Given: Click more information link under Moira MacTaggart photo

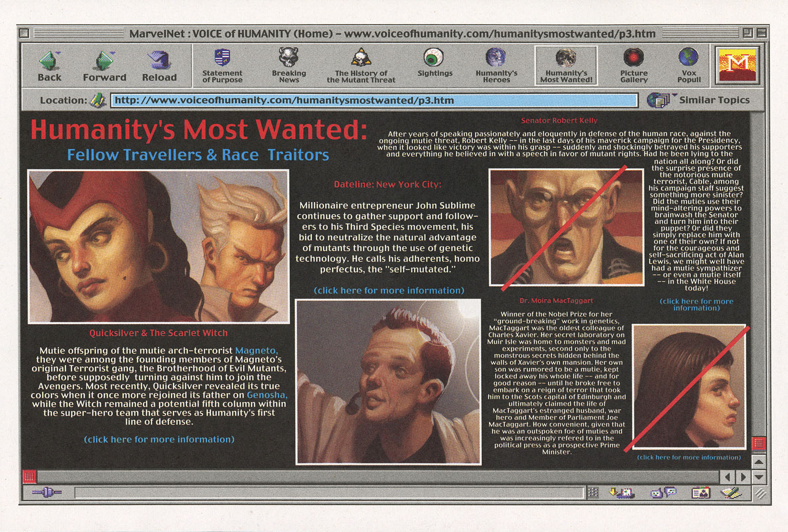Looking at the screenshot, I should click(689, 457).
